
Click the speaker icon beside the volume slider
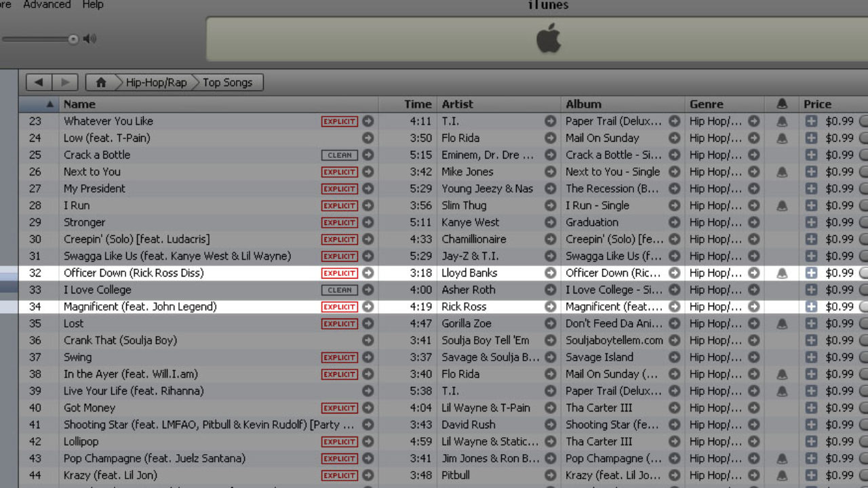coord(90,39)
